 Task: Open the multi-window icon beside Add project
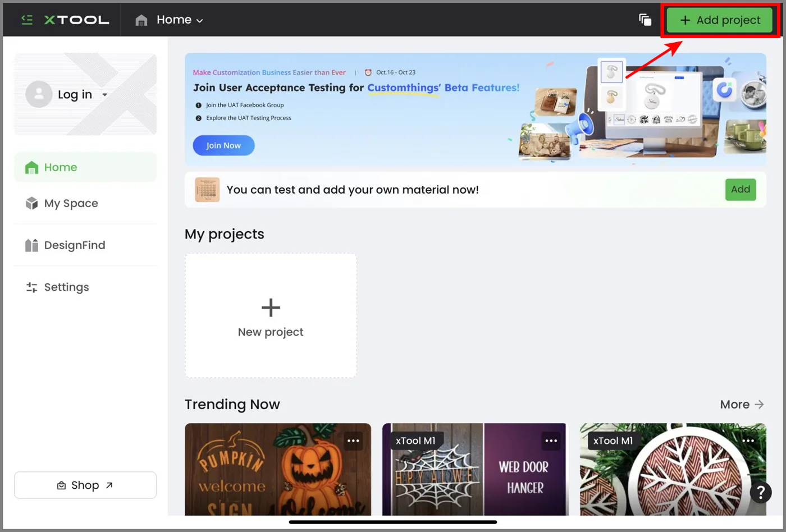coord(645,20)
